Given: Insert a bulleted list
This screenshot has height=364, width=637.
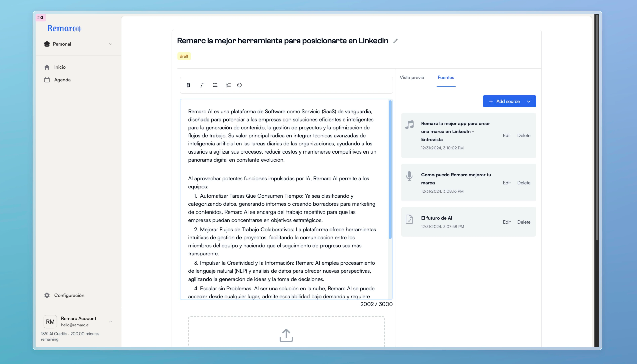Looking at the screenshot, I should coord(215,85).
